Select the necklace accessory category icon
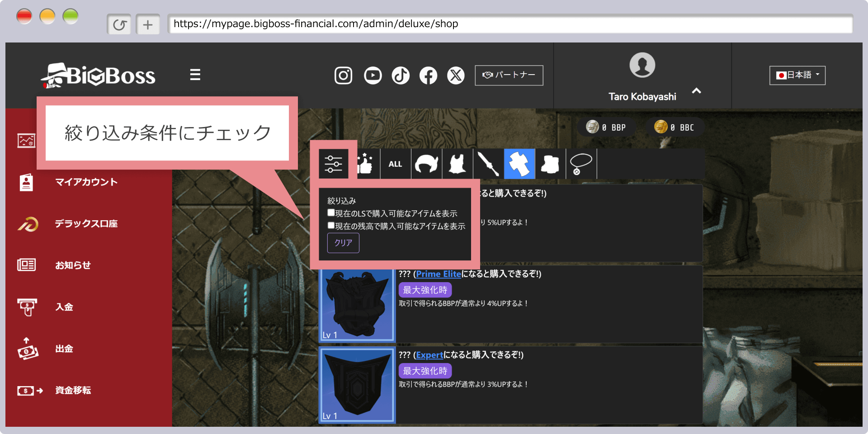 click(x=581, y=164)
